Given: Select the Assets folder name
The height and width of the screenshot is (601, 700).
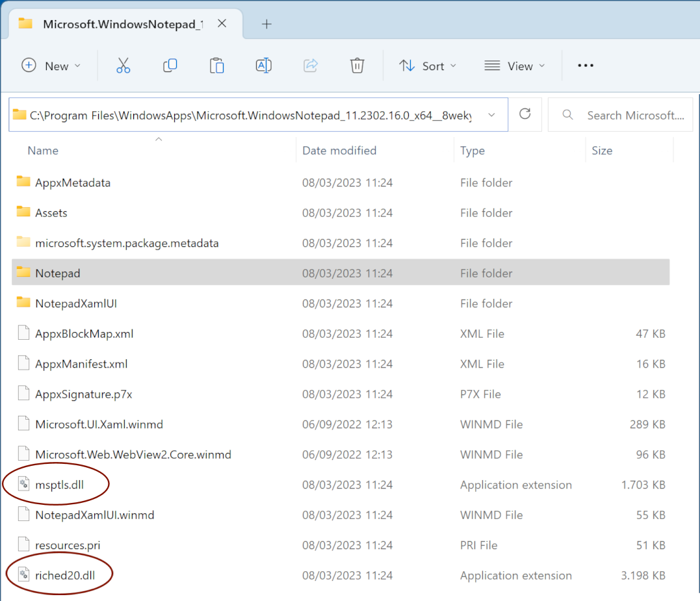Looking at the screenshot, I should click(x=51, y=213).
